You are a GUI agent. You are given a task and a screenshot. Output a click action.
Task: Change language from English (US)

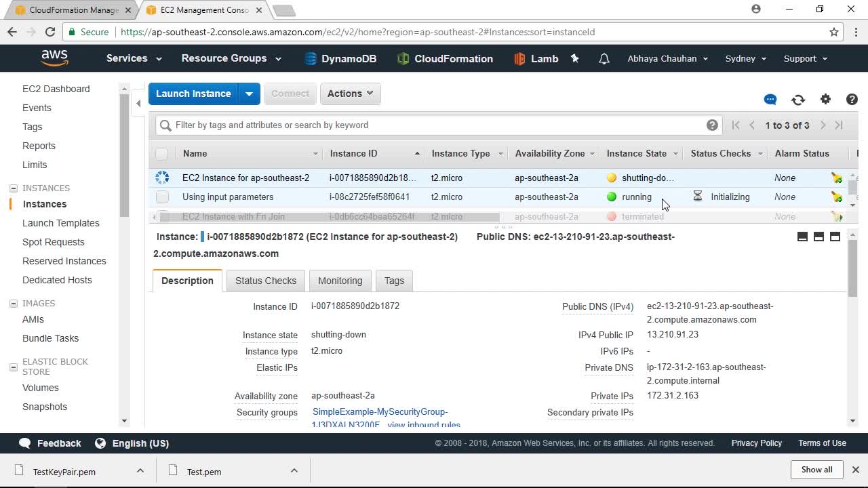(x=132, y=443)
